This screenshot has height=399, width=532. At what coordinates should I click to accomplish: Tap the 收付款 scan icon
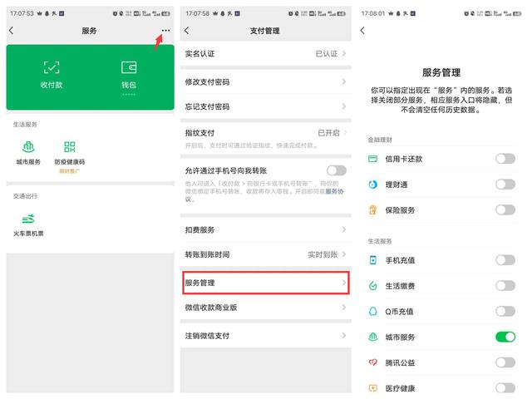[x=52, y=67]
